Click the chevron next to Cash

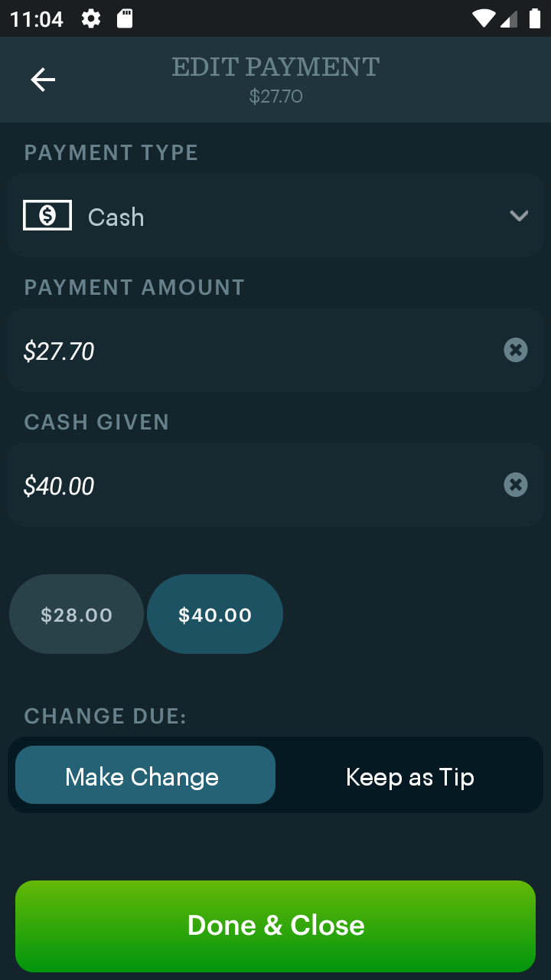click(518, 215)
